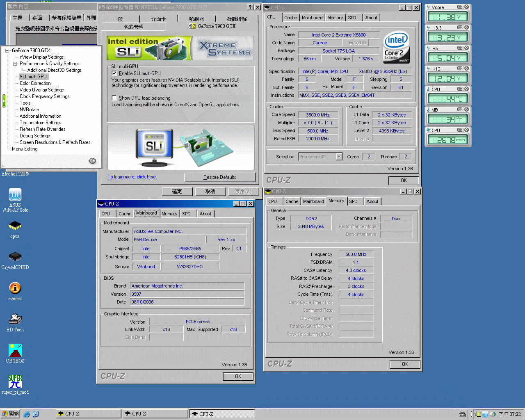525x420 pixels.
Task: Open settings icon on CPU fan RPM monitor
Action: (460, 130)
